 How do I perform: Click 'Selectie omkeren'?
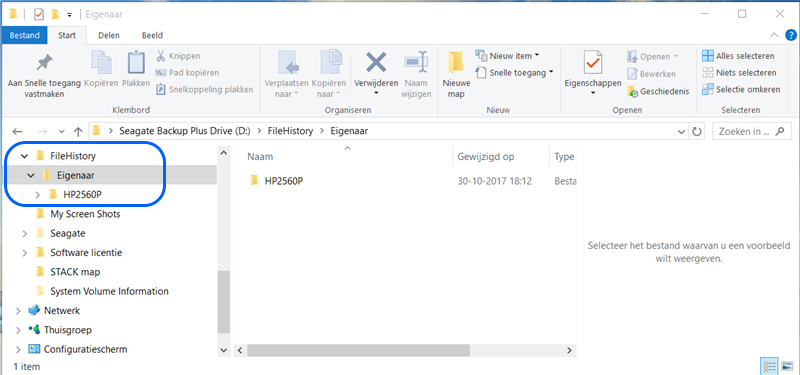[x=741, y=89]
